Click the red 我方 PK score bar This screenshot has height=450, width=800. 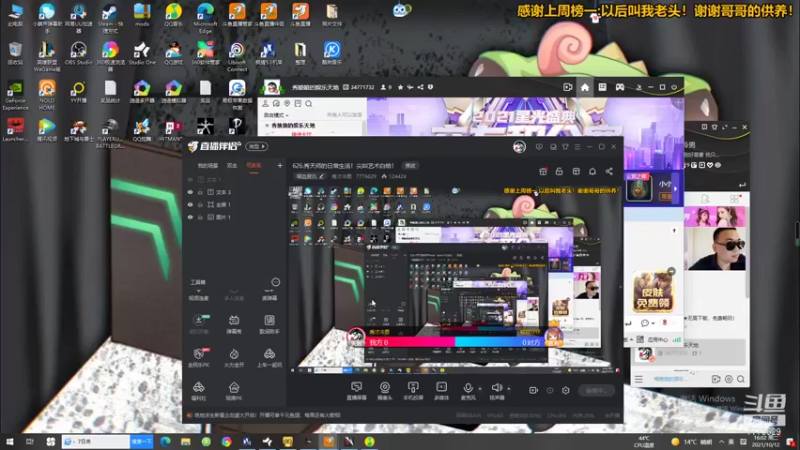[410, 342]
